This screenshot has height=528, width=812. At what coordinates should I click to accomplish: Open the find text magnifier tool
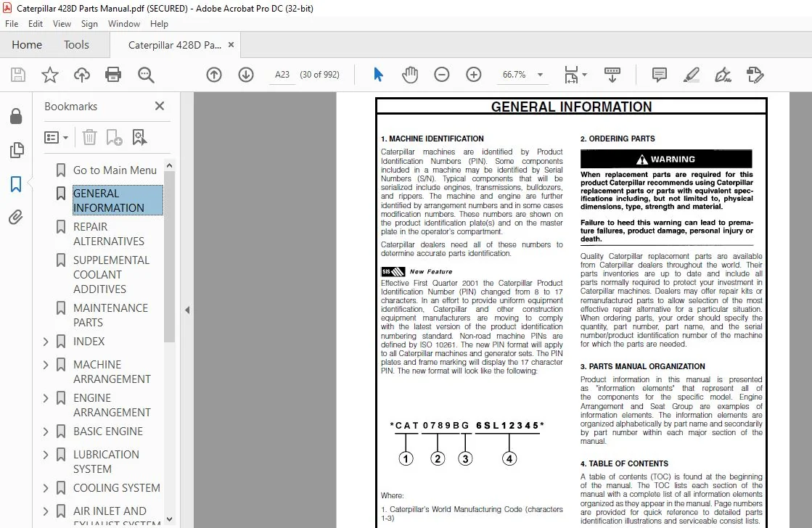(146, 75)
